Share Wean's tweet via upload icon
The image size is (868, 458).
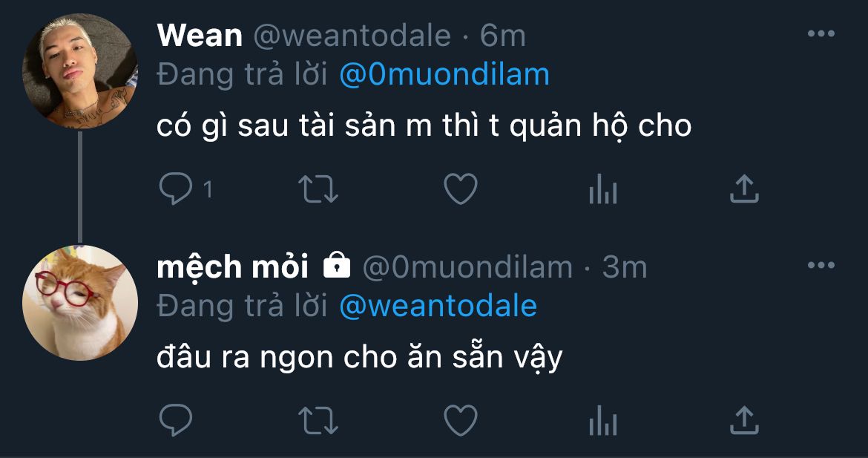[744, 189]
